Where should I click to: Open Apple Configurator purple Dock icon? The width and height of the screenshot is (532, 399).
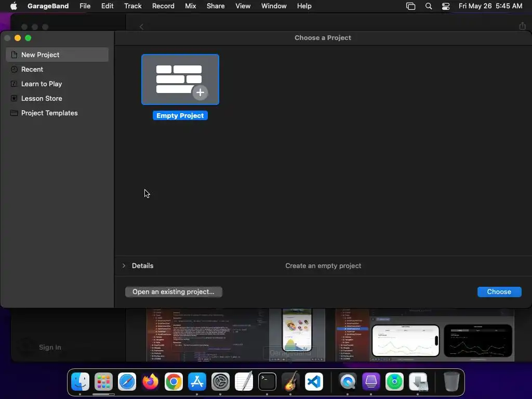click(x=371, y=382)
